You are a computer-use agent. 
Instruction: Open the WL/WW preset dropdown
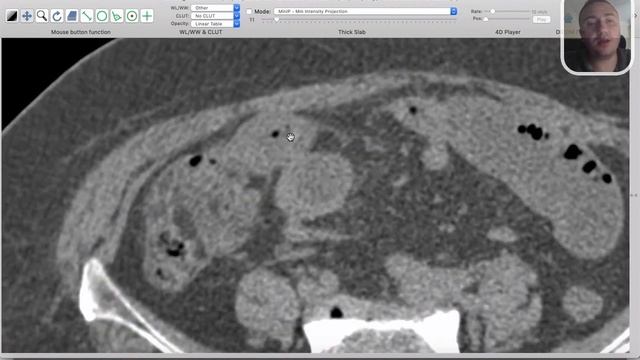click(x=216, y=8)
